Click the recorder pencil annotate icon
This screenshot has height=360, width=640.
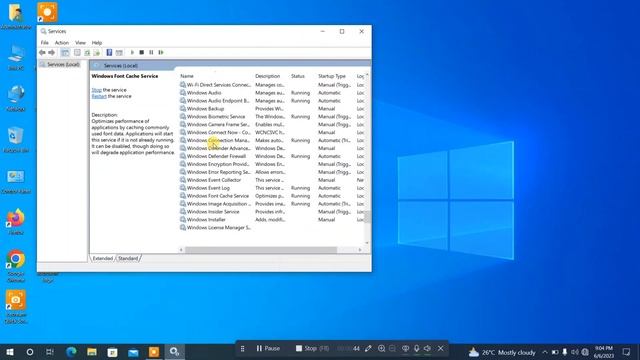click(x=368, y=349)
